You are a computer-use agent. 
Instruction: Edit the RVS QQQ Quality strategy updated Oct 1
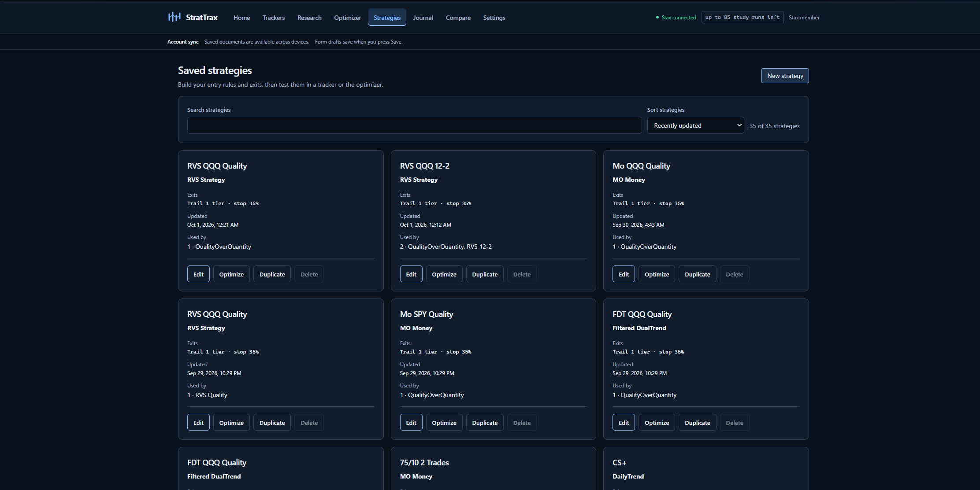198,274
